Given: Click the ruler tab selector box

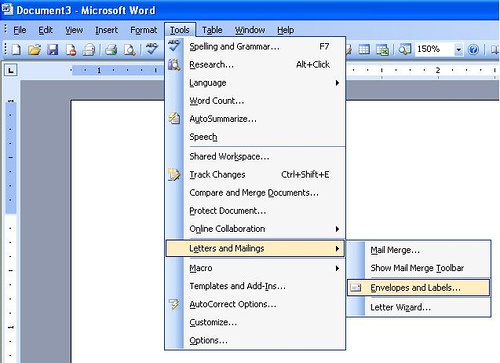Looking at the screenshot, I should (11, 70).
